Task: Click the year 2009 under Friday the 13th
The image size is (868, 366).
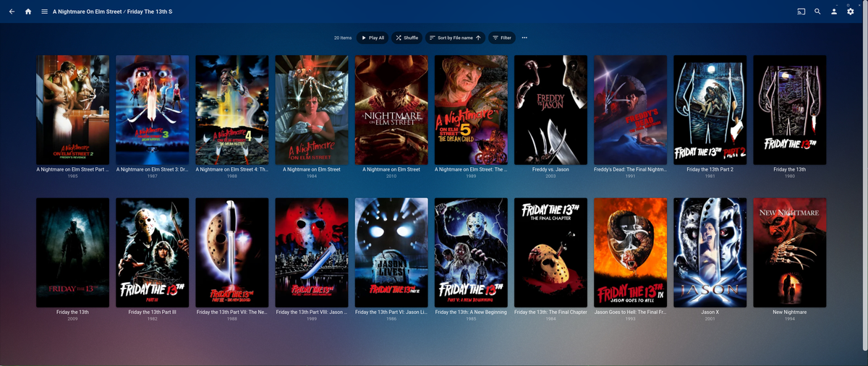Action: coord(72,319)
